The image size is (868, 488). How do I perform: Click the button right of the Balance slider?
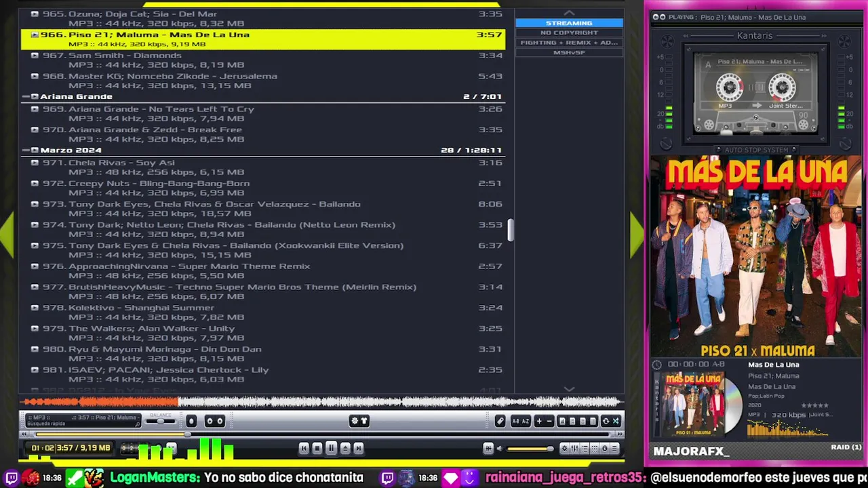(x=191, y=421)
